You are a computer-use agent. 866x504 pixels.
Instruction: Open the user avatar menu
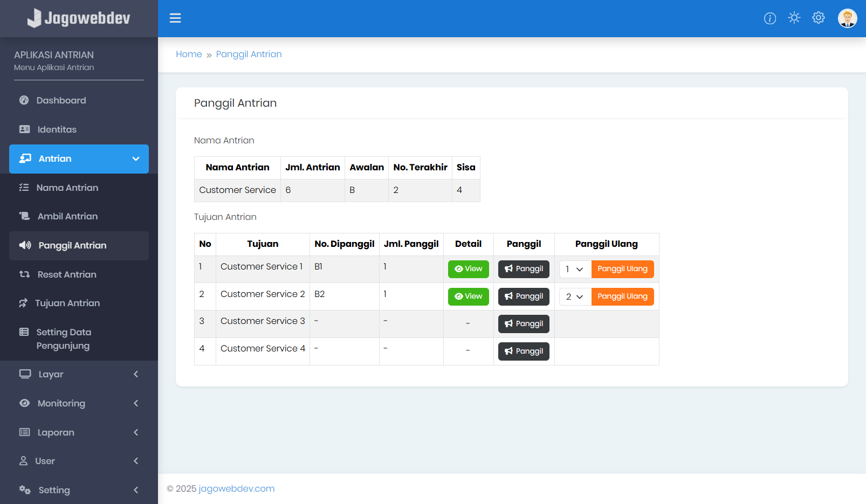848,18
